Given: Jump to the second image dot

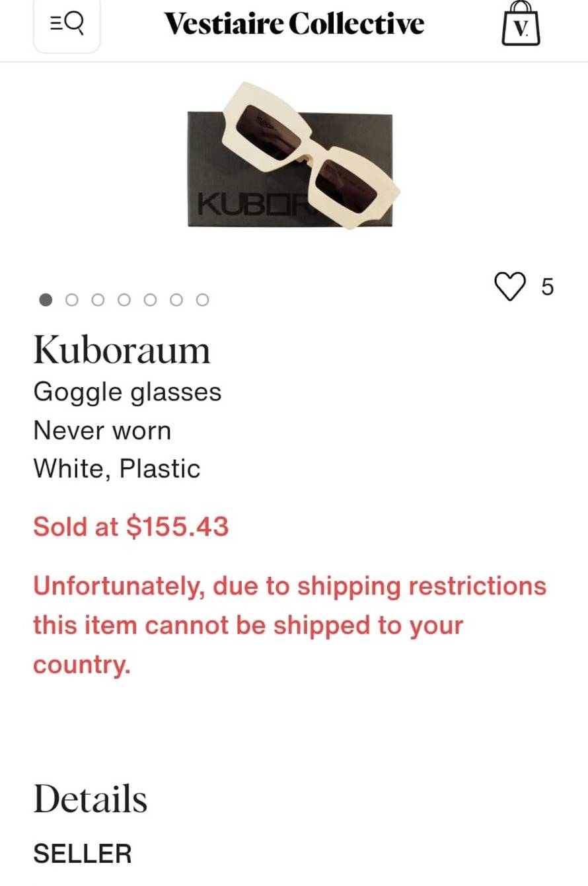Looking at the screenshot, I should coord(72,300).
